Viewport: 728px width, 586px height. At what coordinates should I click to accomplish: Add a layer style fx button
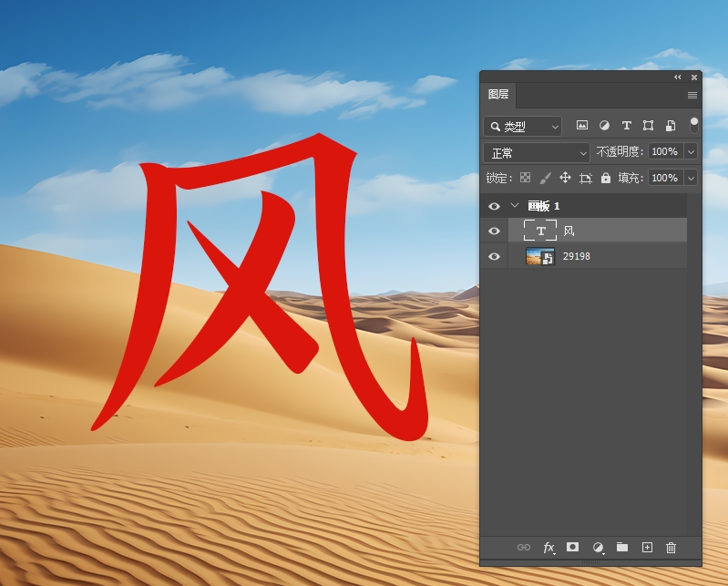tap(549, 548)
